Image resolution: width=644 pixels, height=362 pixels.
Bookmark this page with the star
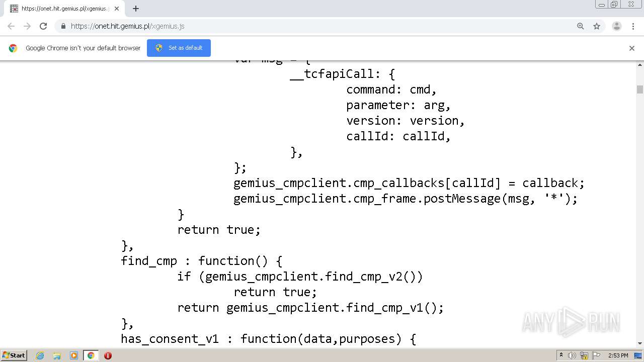(x=597, y=26)
